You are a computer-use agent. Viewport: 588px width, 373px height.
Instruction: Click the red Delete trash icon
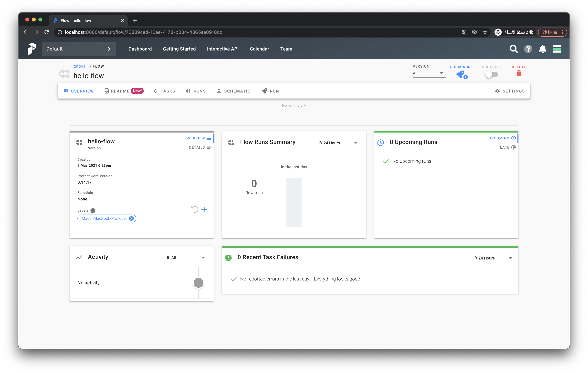[x=519, y=73]
